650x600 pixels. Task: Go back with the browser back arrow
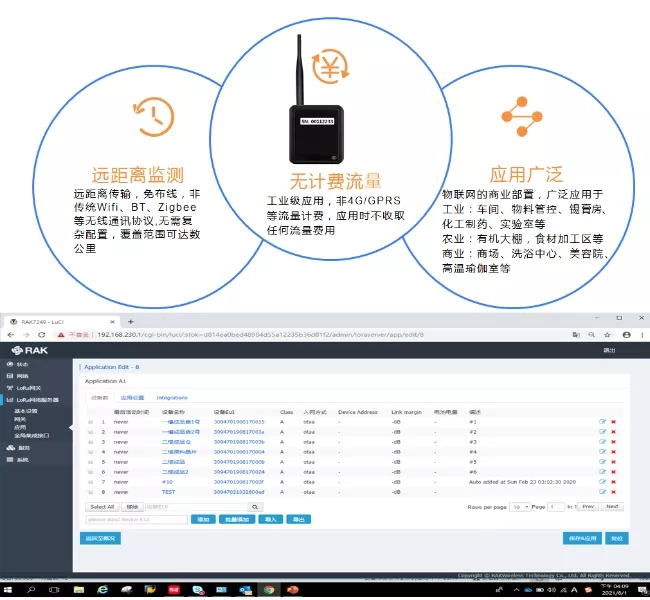tap(11, 335)
